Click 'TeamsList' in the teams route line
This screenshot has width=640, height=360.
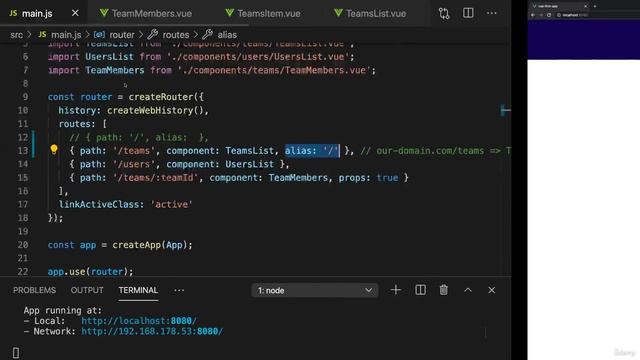[x=249, y=151]
